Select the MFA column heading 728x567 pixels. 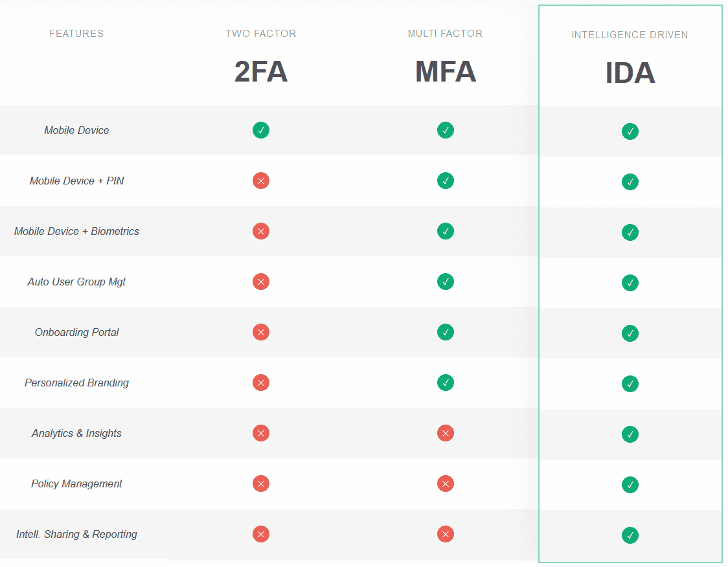446,72
